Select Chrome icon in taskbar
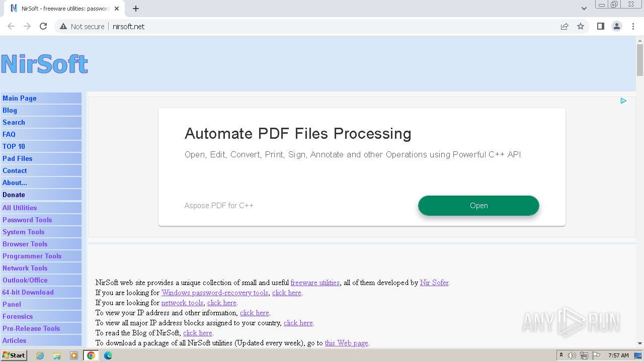The image size is (644, 362). tap(91, 355)
